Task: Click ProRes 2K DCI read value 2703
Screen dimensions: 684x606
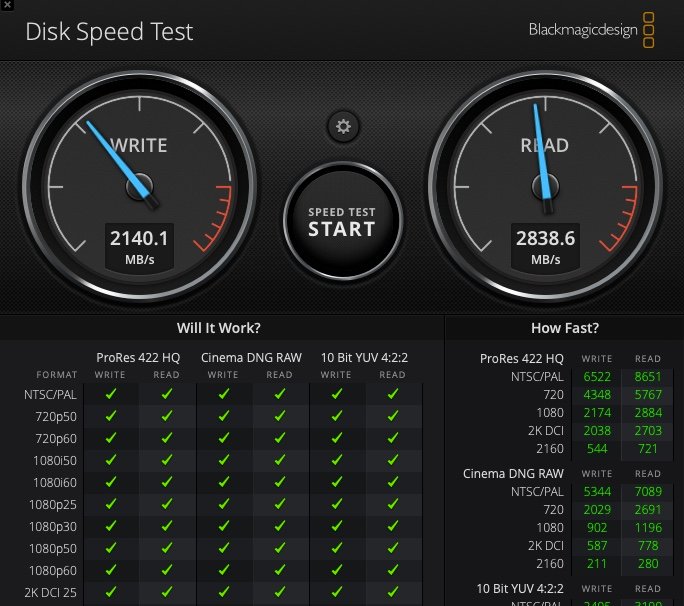Action: pos(648,431)
